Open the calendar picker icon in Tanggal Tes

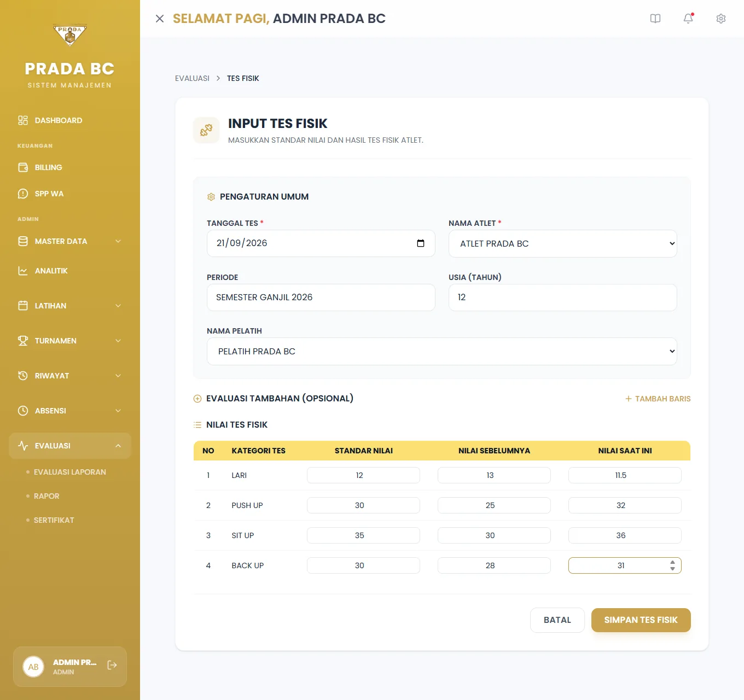click(x=421, y=243)
